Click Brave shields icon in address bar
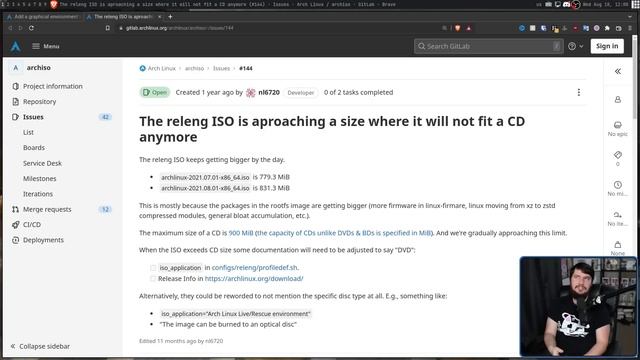This screenshot has width=640, height=360. [458, 28]
